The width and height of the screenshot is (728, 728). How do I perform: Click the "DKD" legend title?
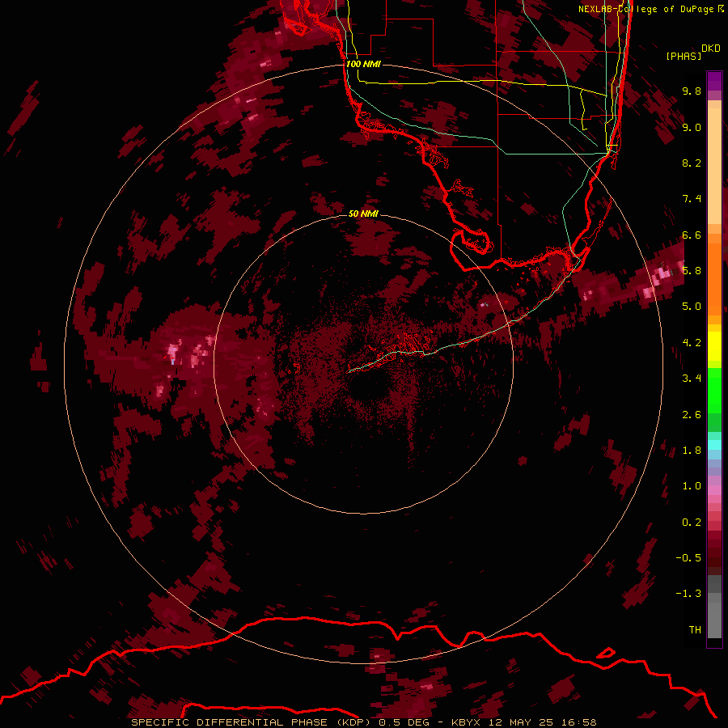click(x=711, y=49)
